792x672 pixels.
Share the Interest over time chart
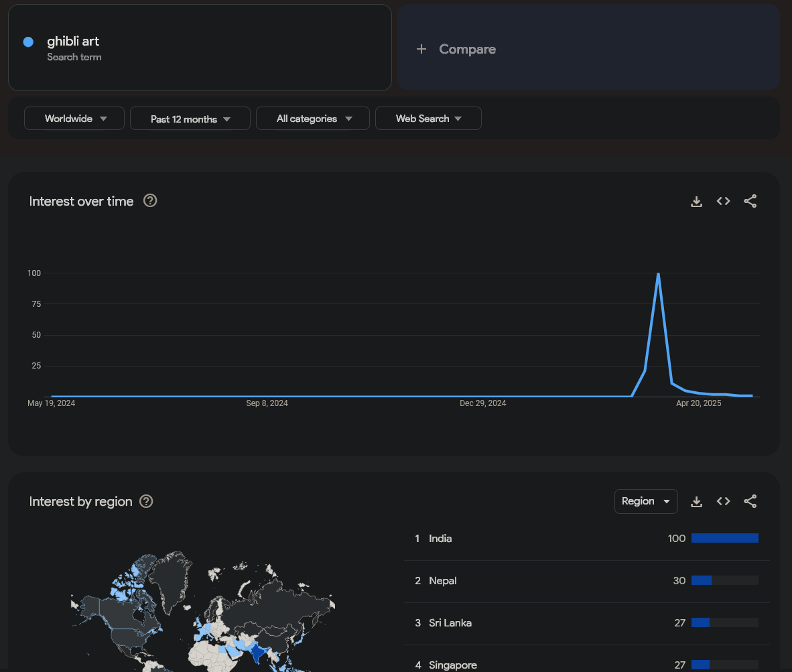pyautogui.click(x=750, y=202)
